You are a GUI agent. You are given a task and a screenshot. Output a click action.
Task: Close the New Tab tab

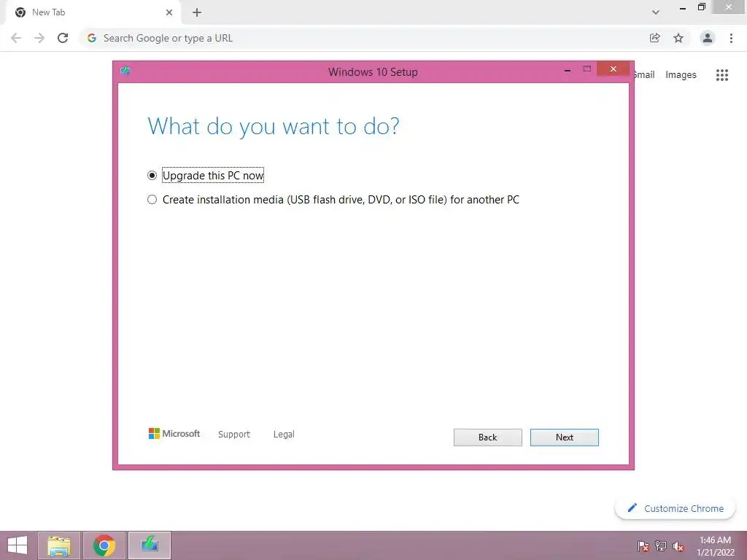pos(169,12)
